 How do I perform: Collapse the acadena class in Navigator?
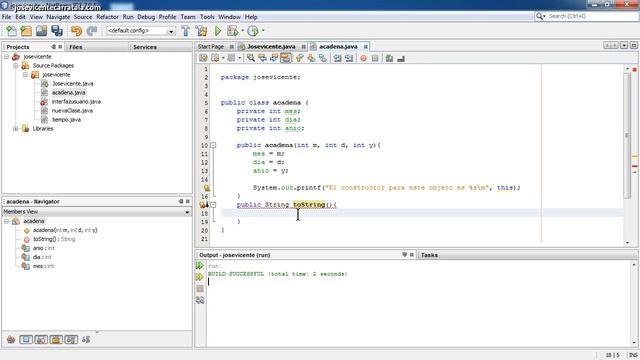tap(7, 221)
